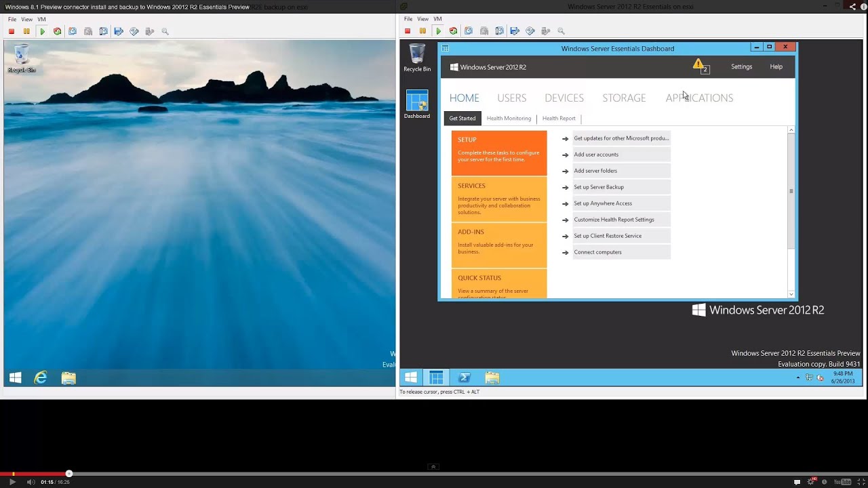This screenshot has height=488, width=868.
Task: Switch to STORAGE section in Dashboard
Action: click(x=624, y=98)
